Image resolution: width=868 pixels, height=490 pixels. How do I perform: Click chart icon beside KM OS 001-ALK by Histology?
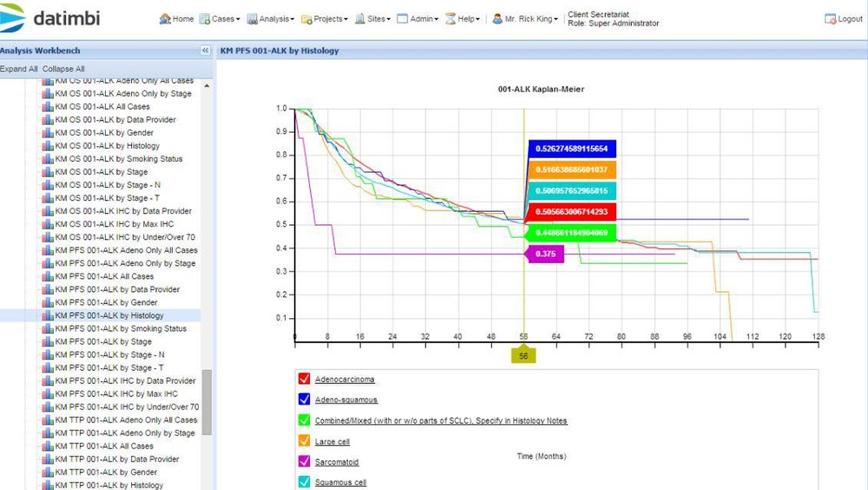[x=48, y=146]
